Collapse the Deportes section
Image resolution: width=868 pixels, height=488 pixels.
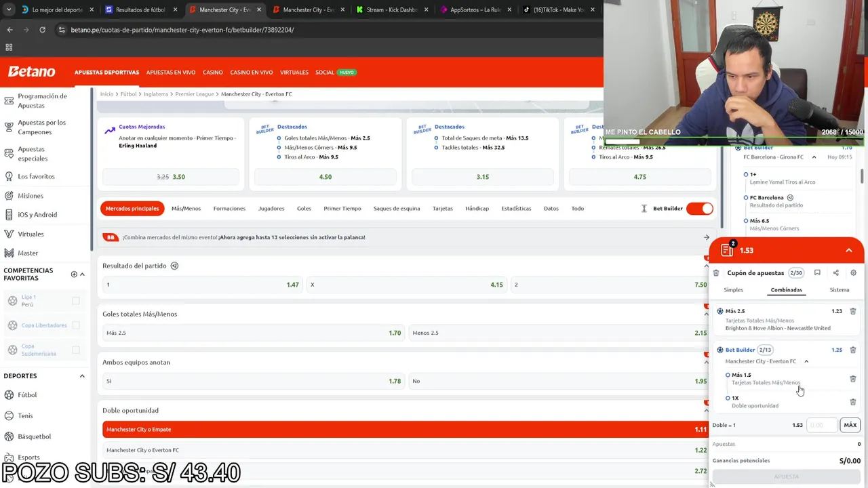[x=82, y=375]
